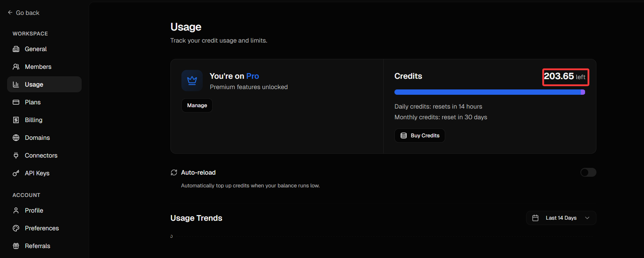Click the purple end of credits bar
The image size is (644, 258).
583,92
